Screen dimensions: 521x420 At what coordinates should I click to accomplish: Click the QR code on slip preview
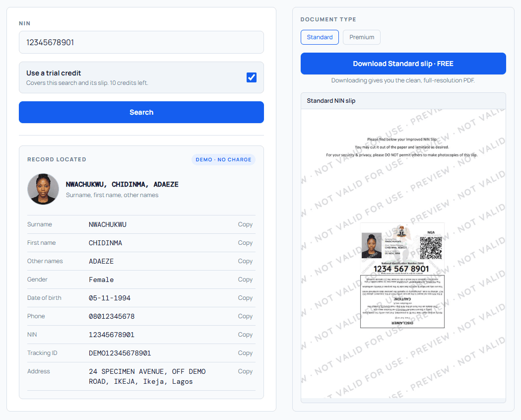[431, 248]
